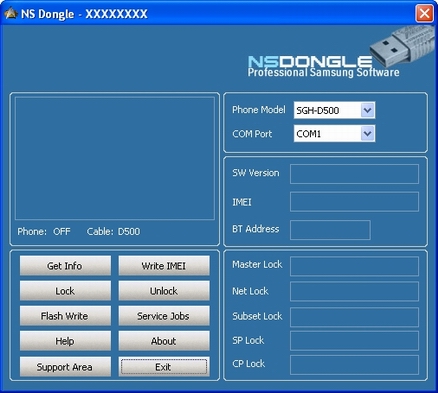Click the SW Version field
Screen dimensions: 438x393
(354, 174)
